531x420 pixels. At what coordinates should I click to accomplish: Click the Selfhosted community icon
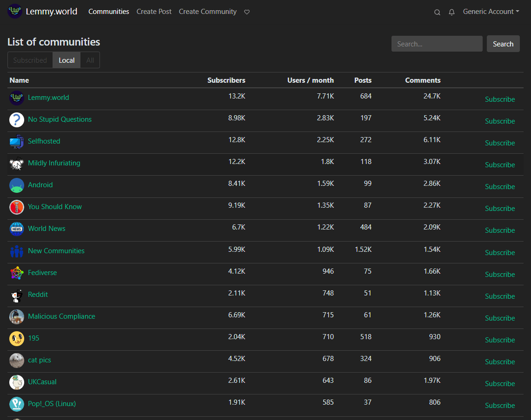[x=17, y=141]
